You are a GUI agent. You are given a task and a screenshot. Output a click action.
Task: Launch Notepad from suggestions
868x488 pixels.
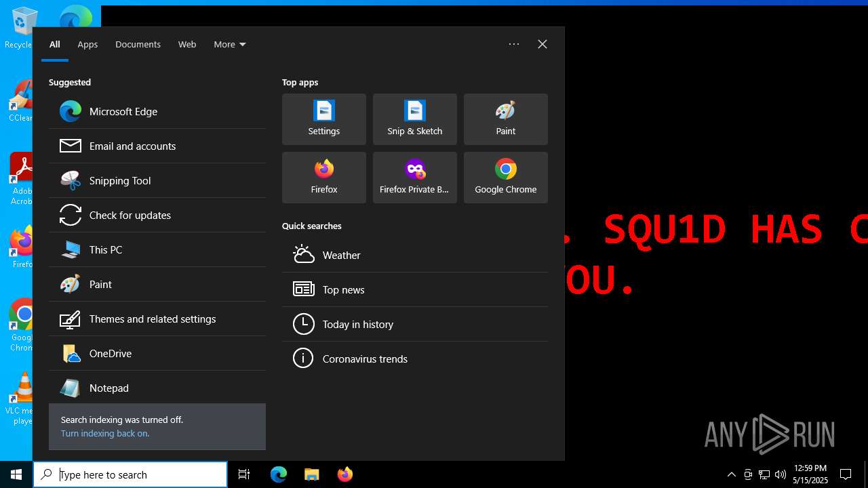(157, 388)
